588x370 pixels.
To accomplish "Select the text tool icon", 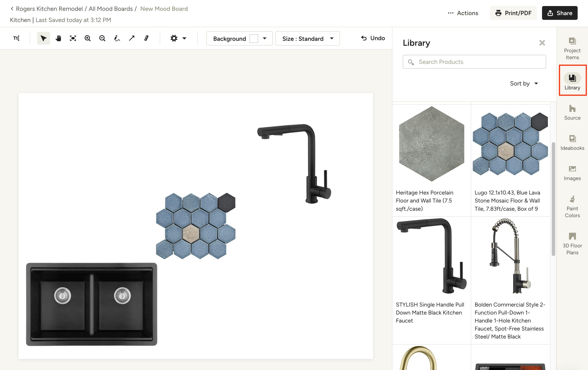I will pos(16,38).
